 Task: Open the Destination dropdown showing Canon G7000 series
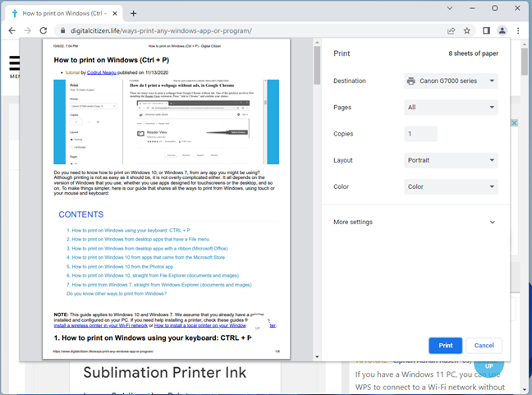click(451, 80)
